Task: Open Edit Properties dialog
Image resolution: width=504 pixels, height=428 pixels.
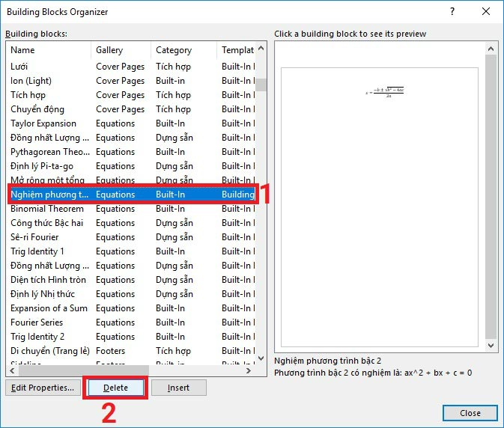Action: (43, 388)
